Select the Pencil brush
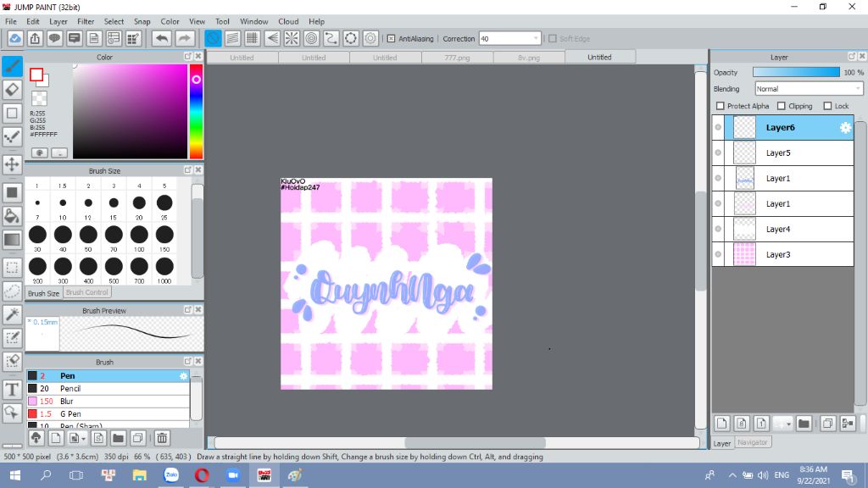 (x=108, y=388)
